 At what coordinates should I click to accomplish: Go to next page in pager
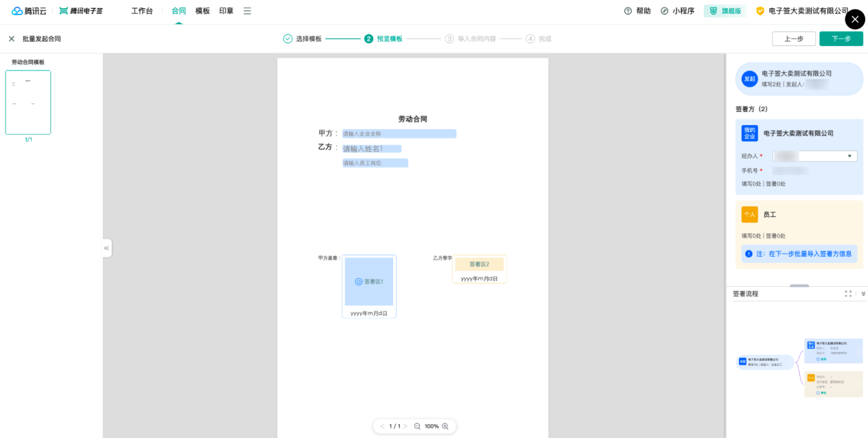[406, 426]
